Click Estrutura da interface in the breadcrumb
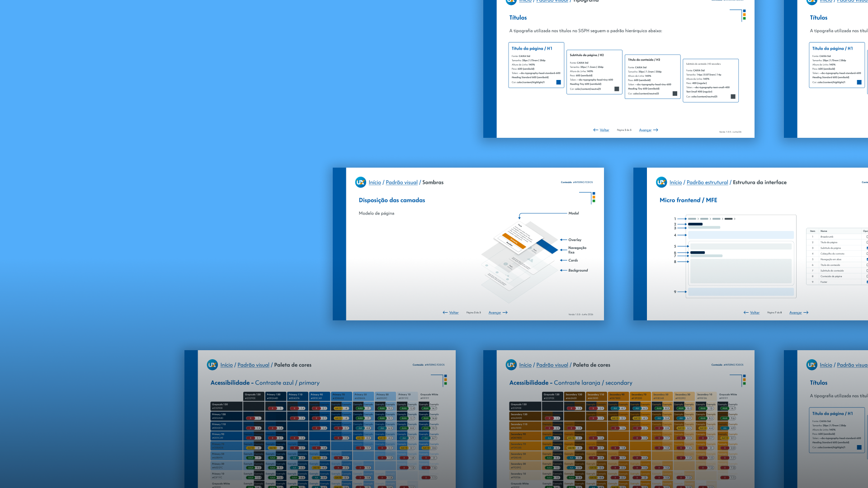 coord(759,183)
